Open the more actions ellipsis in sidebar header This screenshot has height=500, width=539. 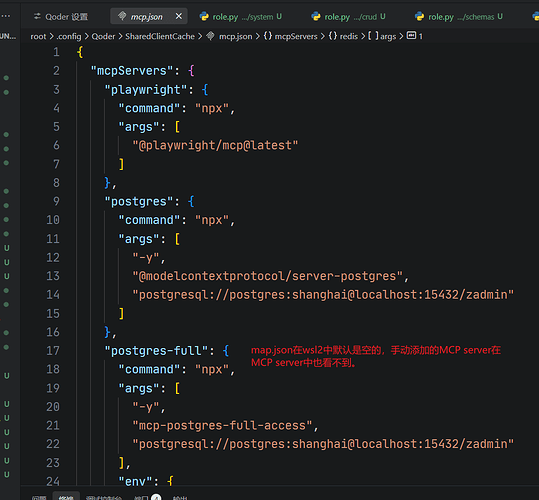click(6, 16)
